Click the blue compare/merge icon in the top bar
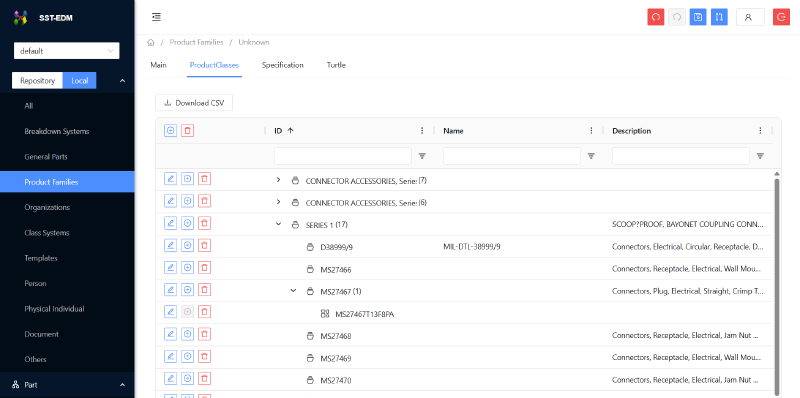The width and height of the screenshot is (800, 398). coord(719,17)
